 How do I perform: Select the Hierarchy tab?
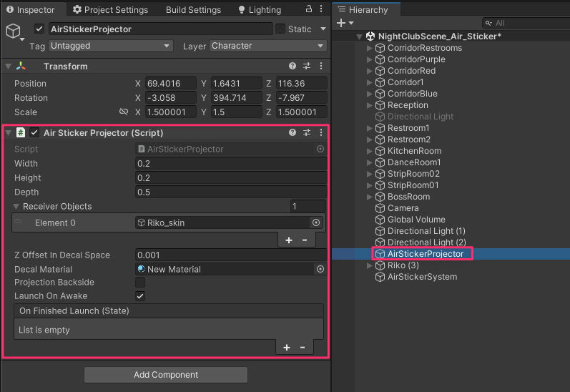(366, 9)
